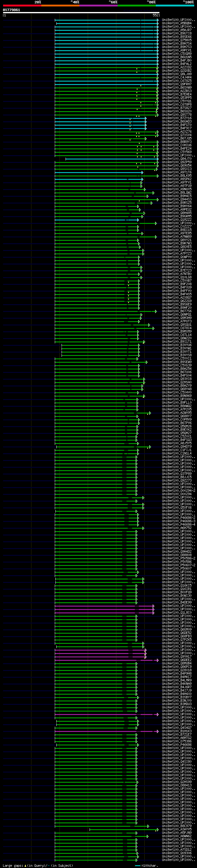Click the UniRef100_B8LQW2 hit label

click(177, 193)
